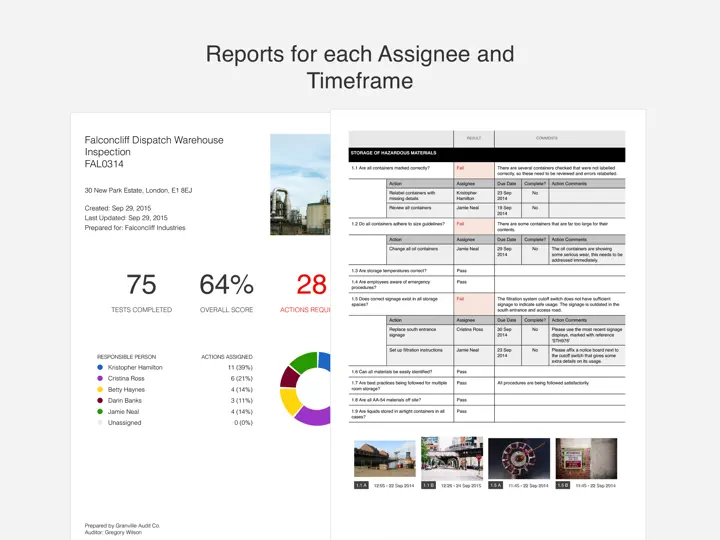
Task: Click question '1.1 Are all containers marked correctly?'
Action: coord(390,168)
